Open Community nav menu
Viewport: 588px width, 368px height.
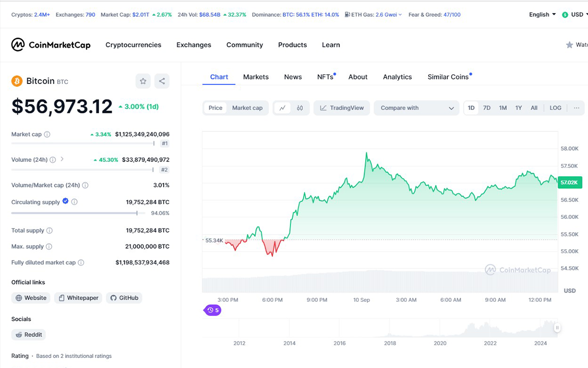pos(245,45)
